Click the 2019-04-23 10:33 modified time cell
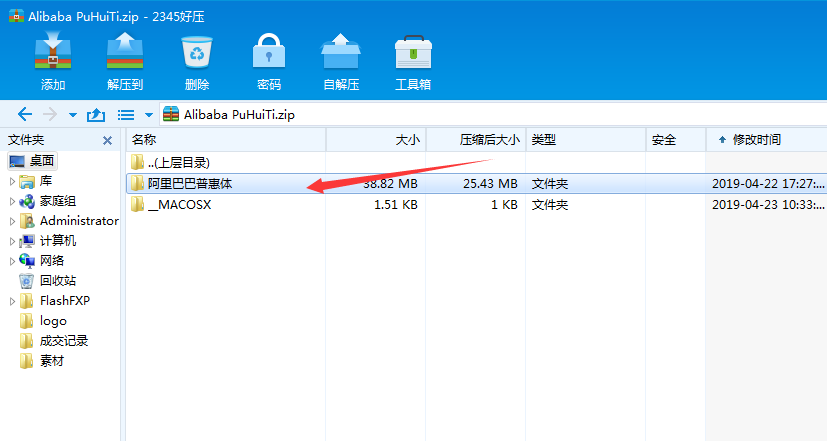This screenshot has height=441, width=827. 768,205
